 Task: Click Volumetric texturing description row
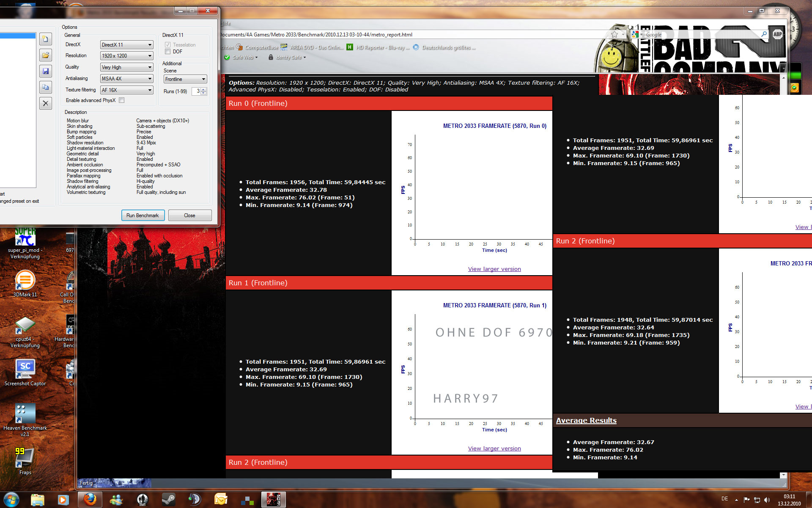point(126,192)
